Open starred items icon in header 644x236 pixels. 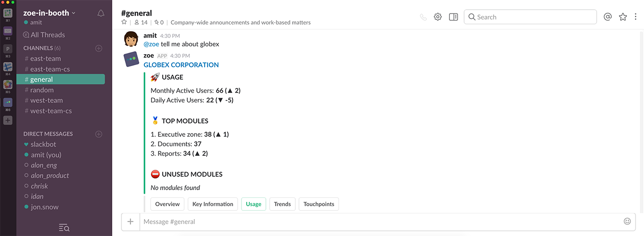click(x=623, y=17)
